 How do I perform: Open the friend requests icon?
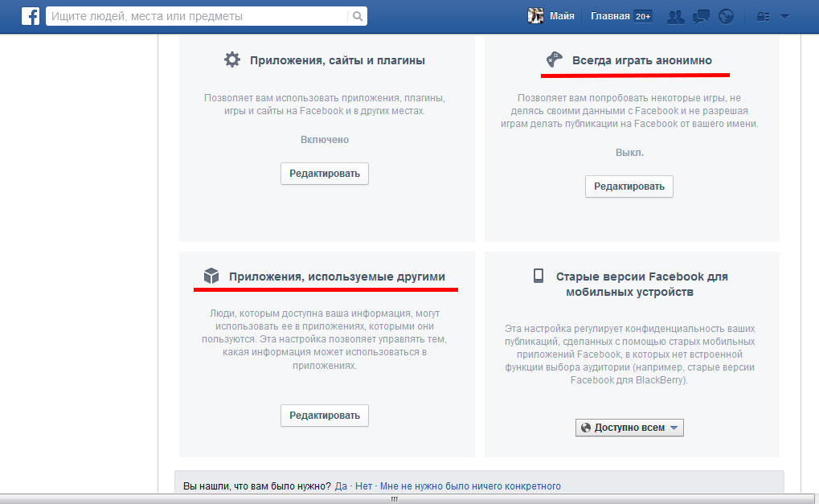tap(676, 16)
